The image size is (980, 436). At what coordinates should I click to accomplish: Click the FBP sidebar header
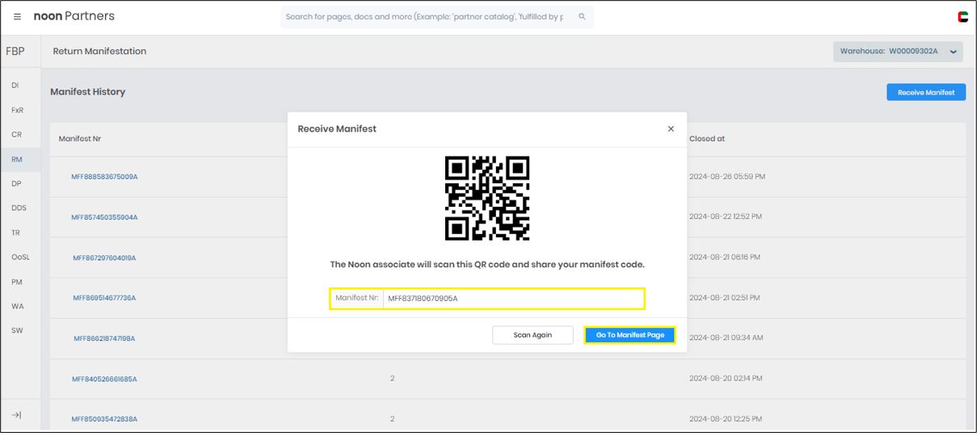(x=15, y=51)
